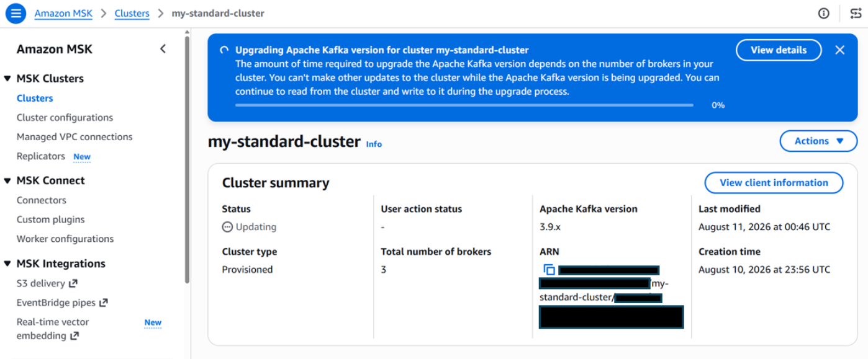868x359 pixels.
Task: Dismiss the upgrade notification banner
Action: (840, 50)
